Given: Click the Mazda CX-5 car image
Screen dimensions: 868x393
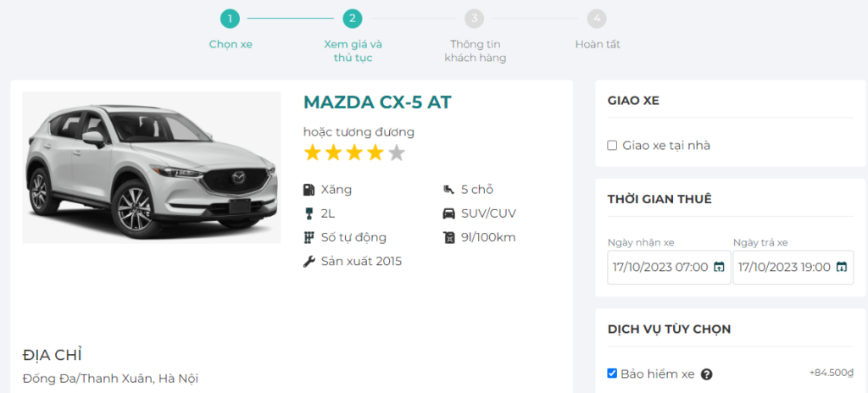Looking at the screenshot, I should coord(152,167).
